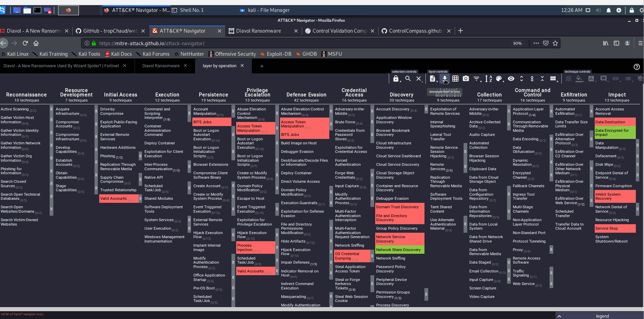Image resolution: width=644 pixels, height=319 pixels.
Task: Open the Fortinet Diavol layer tab
Action: click(61, 66)
